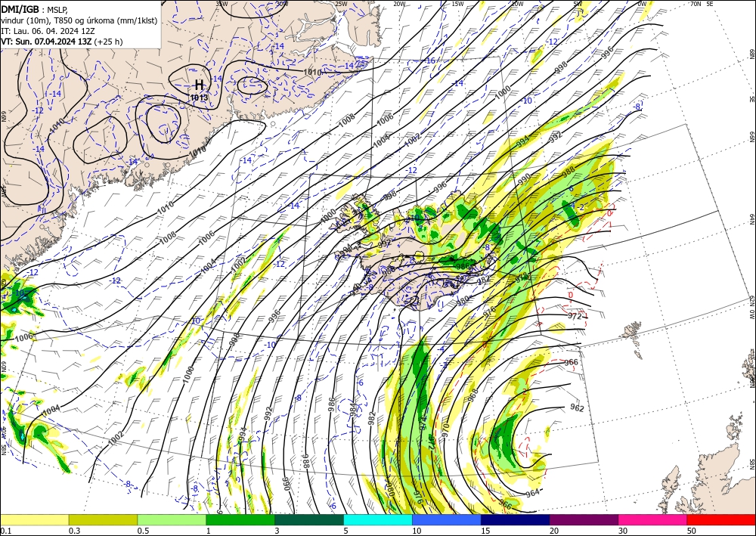Click the '20' legend scale value
This screenshot has height=536, width=756.
(554, 531)
